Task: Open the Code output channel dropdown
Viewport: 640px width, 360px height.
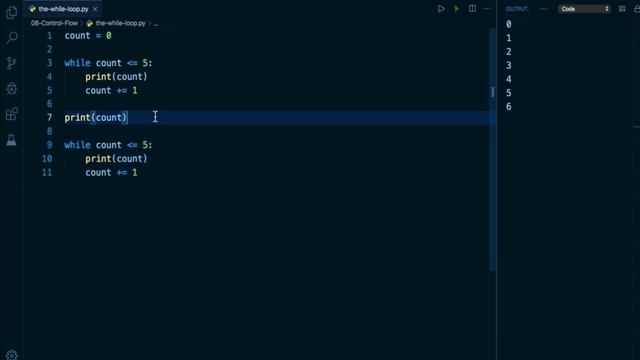Action: pyautogui.click(x=584, y=9)
